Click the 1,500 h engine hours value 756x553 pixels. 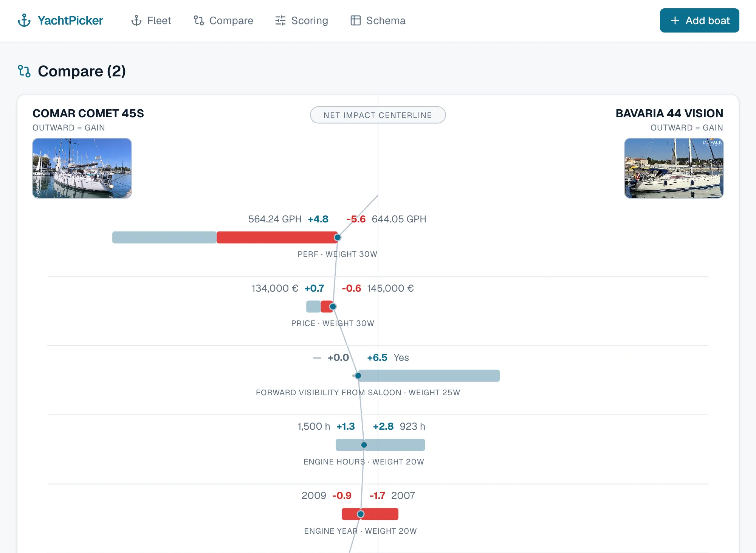314,426
